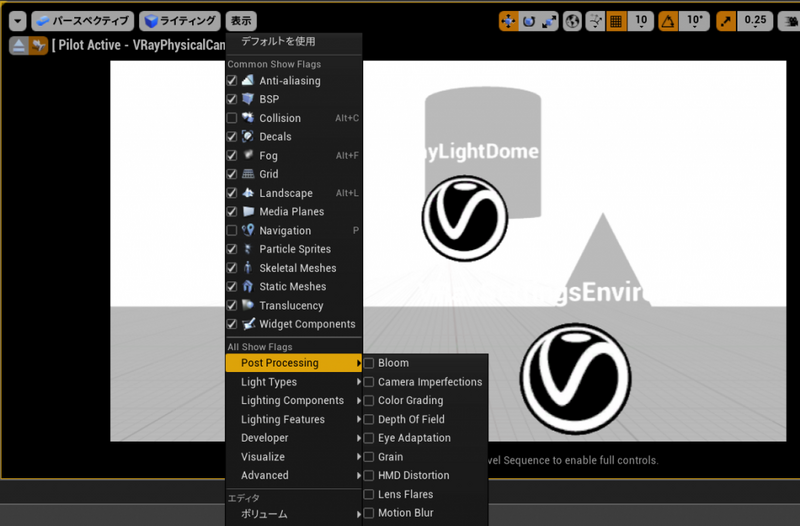Viewport: 800px width, 526px height.
Task: Open the scale snap 0.25 dropdown
Action: tap(755, 21)
